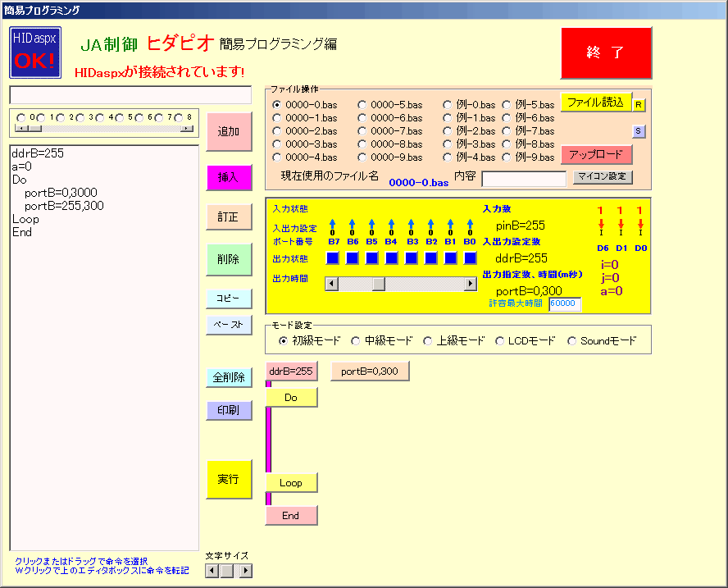Click left arrow of 文字サイズ scrollbar

pyautogui.click(x=212, y=571)
